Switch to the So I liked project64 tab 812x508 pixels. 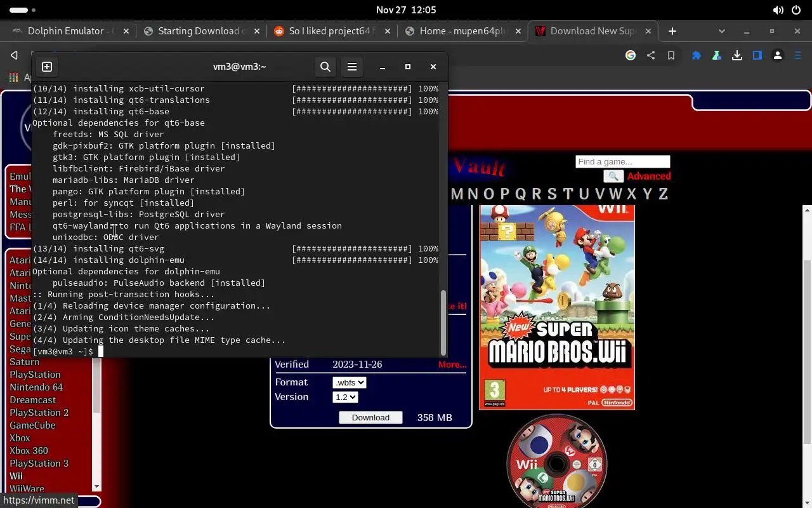(x=331, y=31)
